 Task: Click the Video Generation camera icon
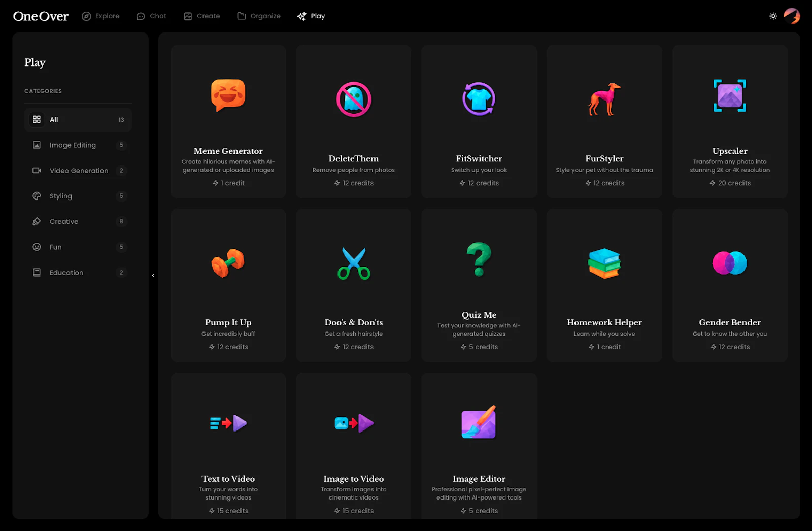point(37,170)
